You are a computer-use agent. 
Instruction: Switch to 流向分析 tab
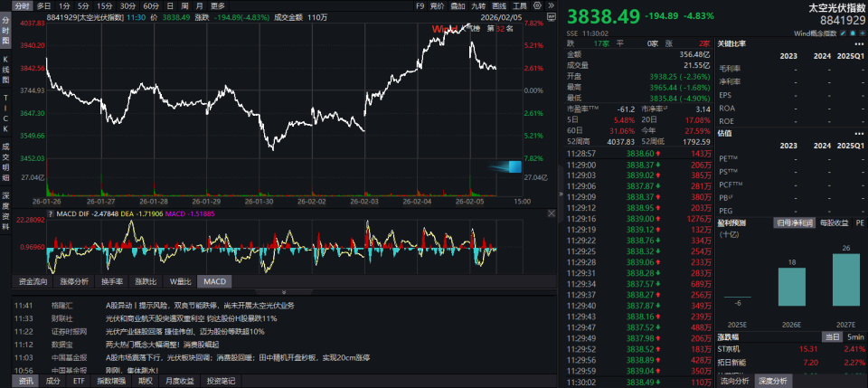(x=734, y=381)
